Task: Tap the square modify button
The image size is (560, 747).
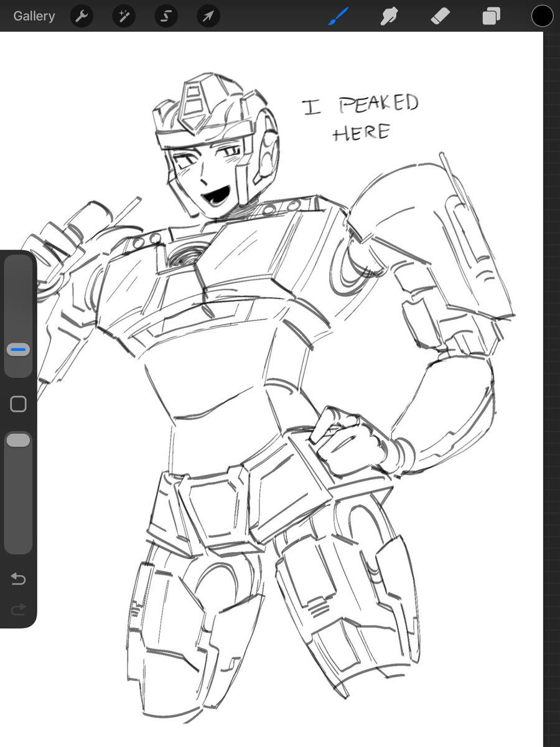Action: [18, 404]
